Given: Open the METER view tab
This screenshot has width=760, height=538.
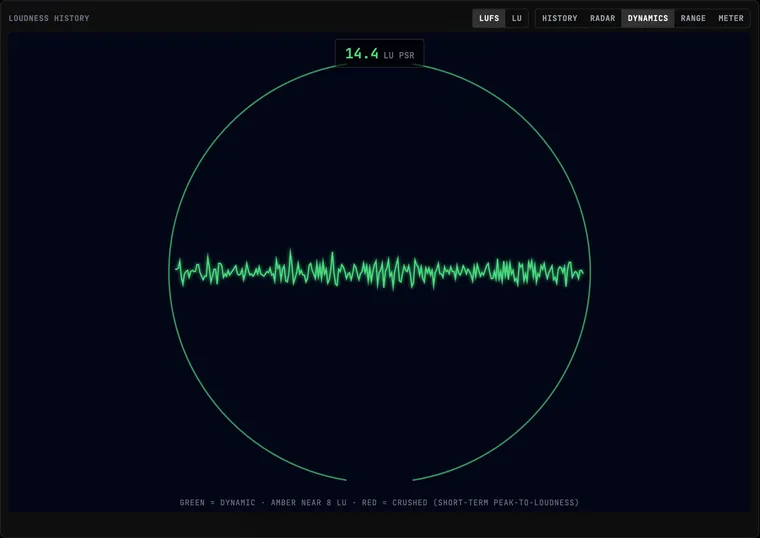Looking at the screenshot, I should pos(730,18).
